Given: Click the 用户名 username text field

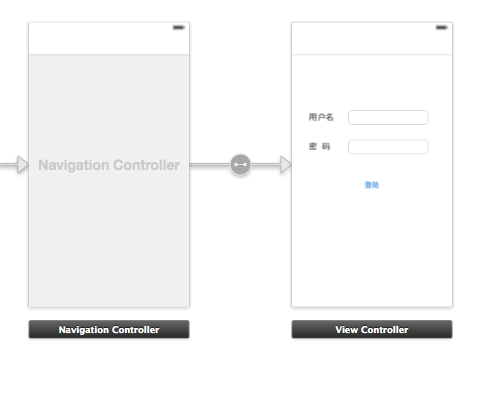Looking at the screenshot, I should tap(388, 117).
